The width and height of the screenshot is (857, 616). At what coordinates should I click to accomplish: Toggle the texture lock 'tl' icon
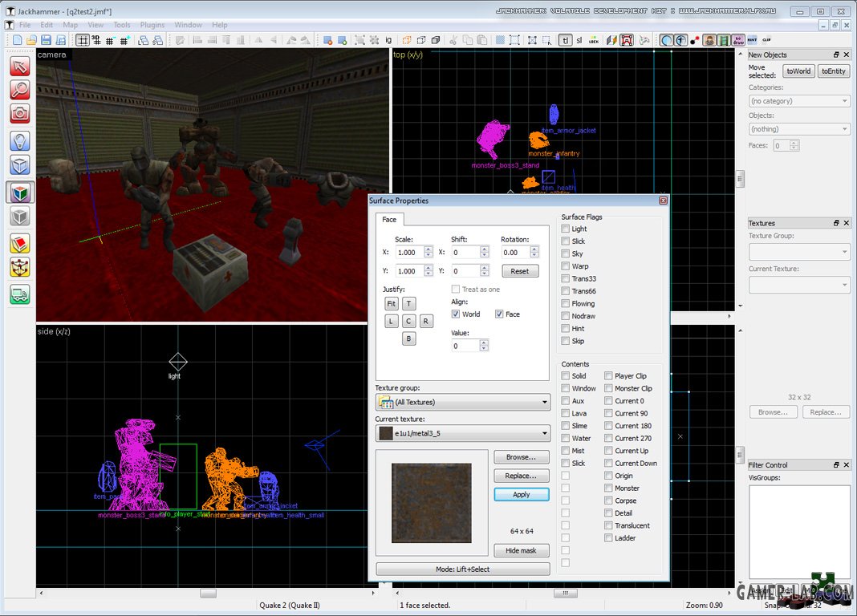point(565,40)
